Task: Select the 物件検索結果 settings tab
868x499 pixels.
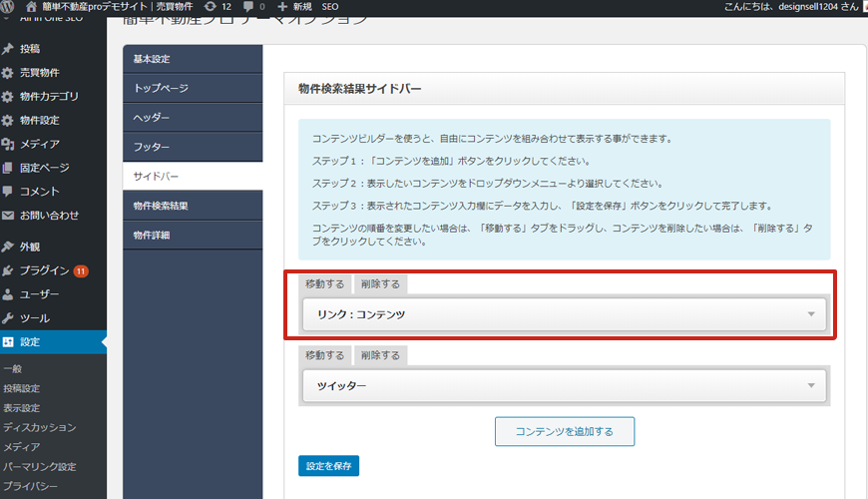Action: (162, 206)
